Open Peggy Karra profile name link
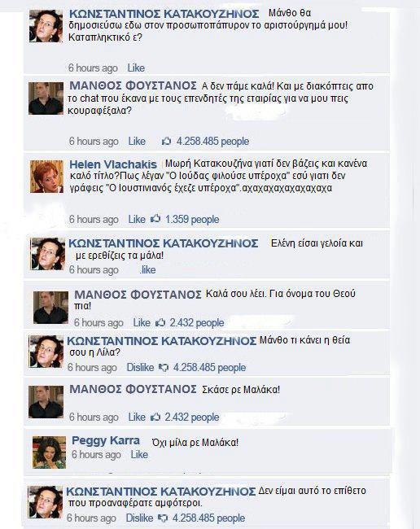Screen dimensions: 420x529 click(106, 440)
